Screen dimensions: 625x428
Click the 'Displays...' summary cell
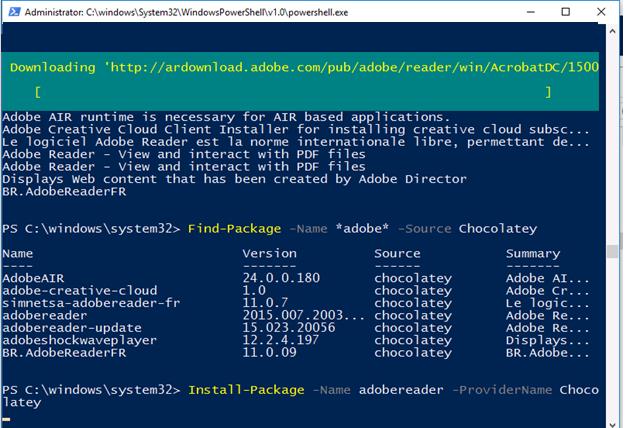547,341
